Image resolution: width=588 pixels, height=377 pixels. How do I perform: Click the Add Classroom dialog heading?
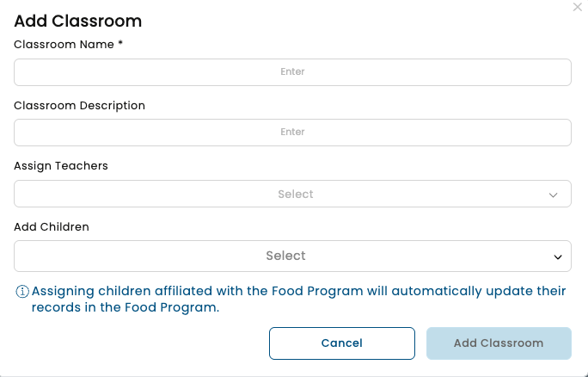tap(77, 22)
